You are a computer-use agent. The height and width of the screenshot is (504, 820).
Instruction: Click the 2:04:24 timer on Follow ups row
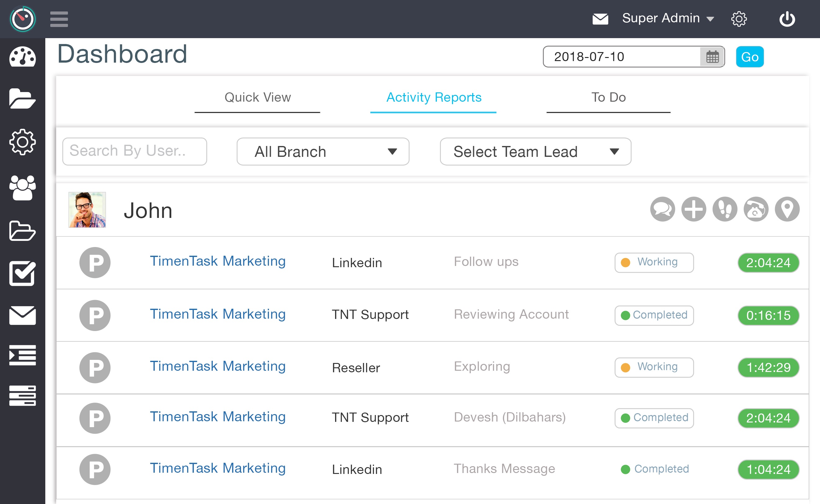point(768,263)
